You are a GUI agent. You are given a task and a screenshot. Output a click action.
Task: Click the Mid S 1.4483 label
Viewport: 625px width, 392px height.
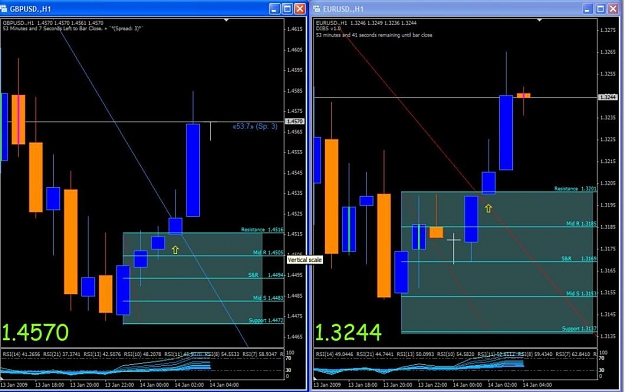268,298
